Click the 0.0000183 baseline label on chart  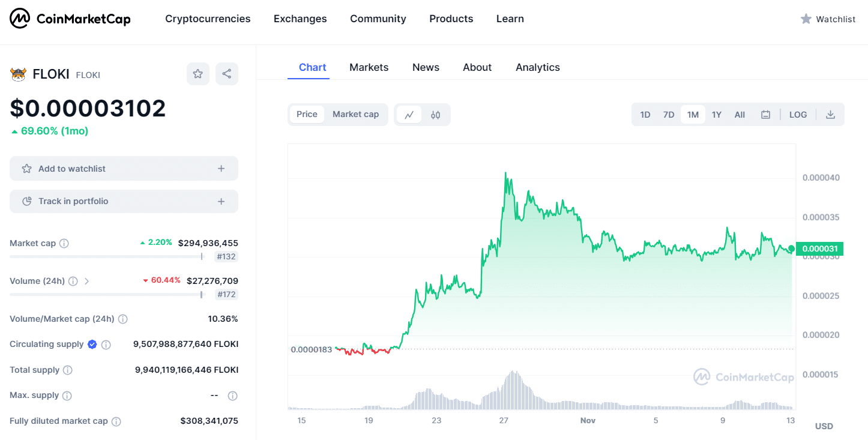click(312, 349)
